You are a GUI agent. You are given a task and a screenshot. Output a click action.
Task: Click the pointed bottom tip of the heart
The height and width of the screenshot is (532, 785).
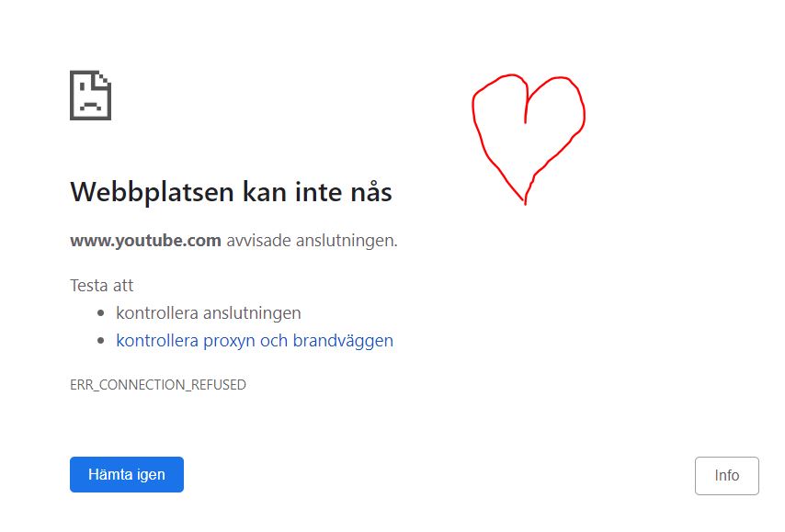pyautogui.click(x=525, y=200)
